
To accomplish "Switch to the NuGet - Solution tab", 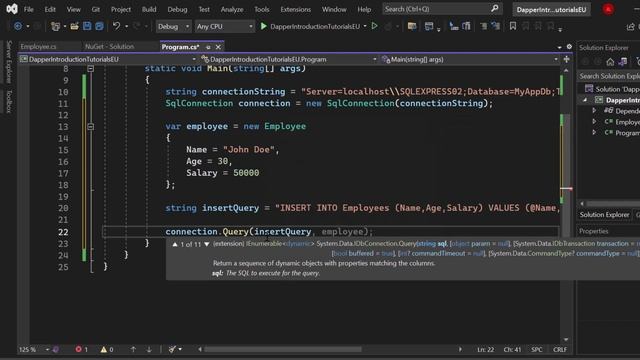I will tap(109, 47).
